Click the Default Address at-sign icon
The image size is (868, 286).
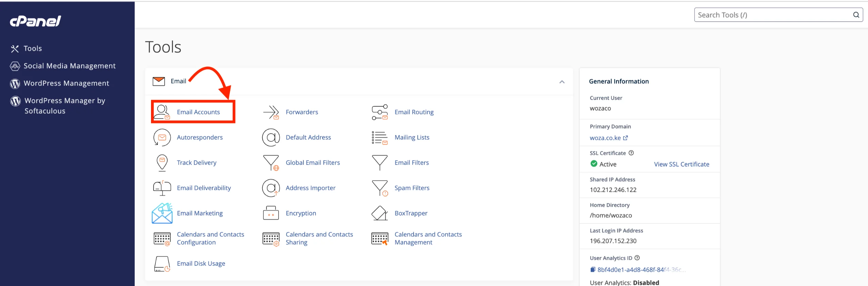pyautogui.click(x=271, y=137)
